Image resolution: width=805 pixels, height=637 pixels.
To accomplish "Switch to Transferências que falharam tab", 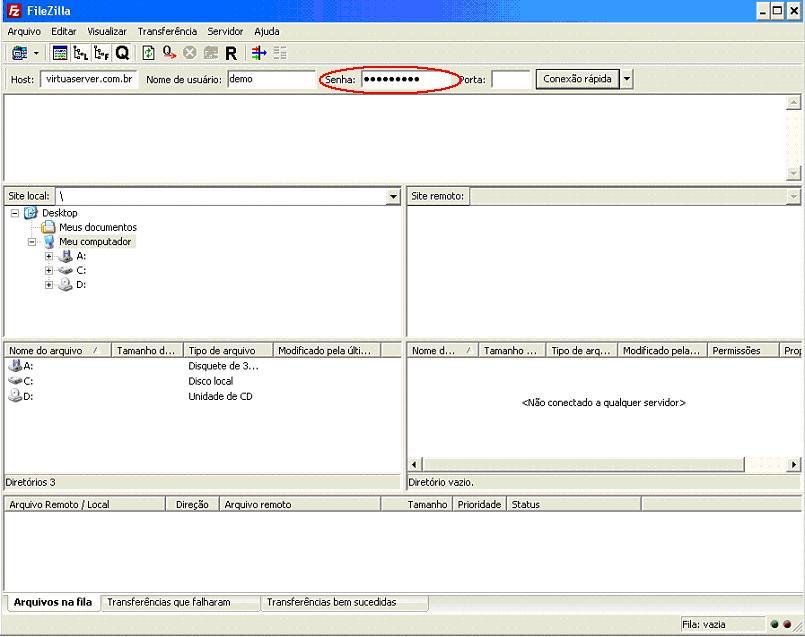I will point(180,602).
